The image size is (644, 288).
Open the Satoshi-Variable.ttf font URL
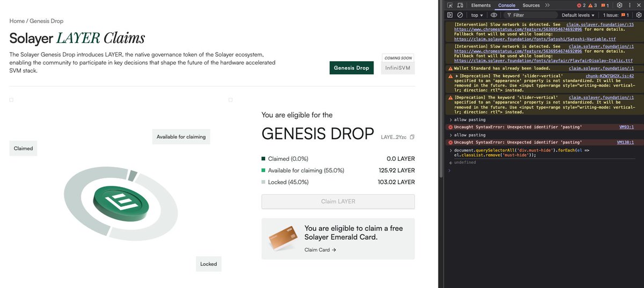535,39
